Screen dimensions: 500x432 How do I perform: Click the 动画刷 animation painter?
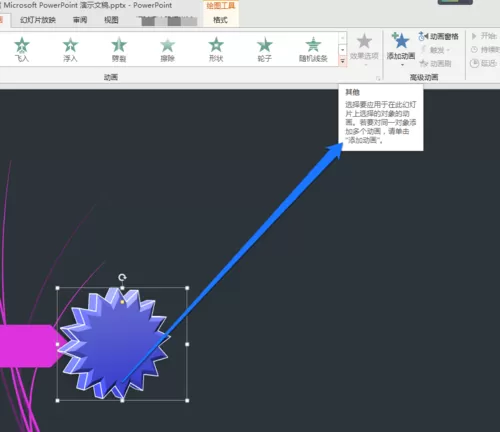pos(435,63)
